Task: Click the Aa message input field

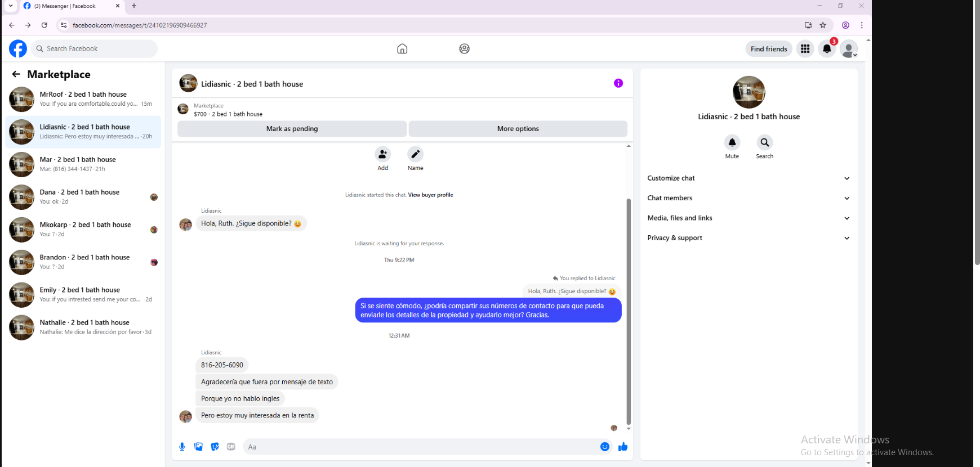Action: tap(420, 447)
